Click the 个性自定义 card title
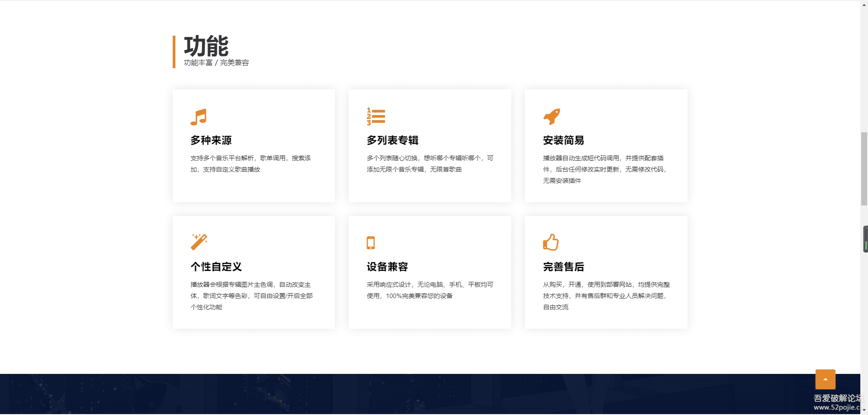The width and height of the screenshot is (868, 415). (216, 267)
